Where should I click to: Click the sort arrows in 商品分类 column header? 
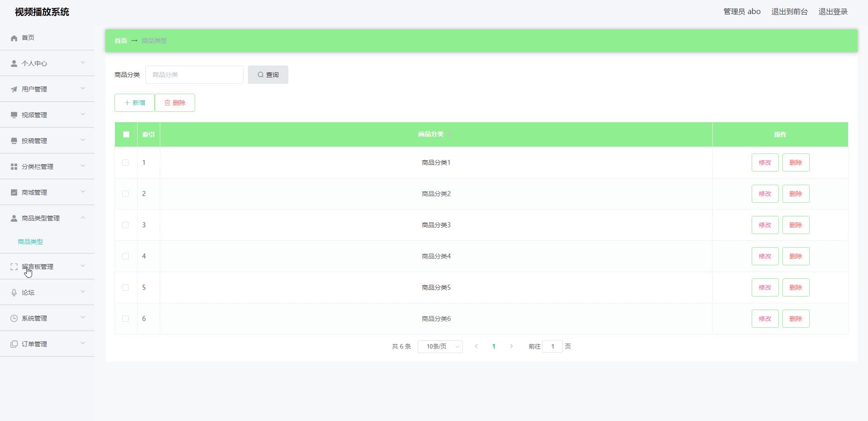click(x=449, y=134)
